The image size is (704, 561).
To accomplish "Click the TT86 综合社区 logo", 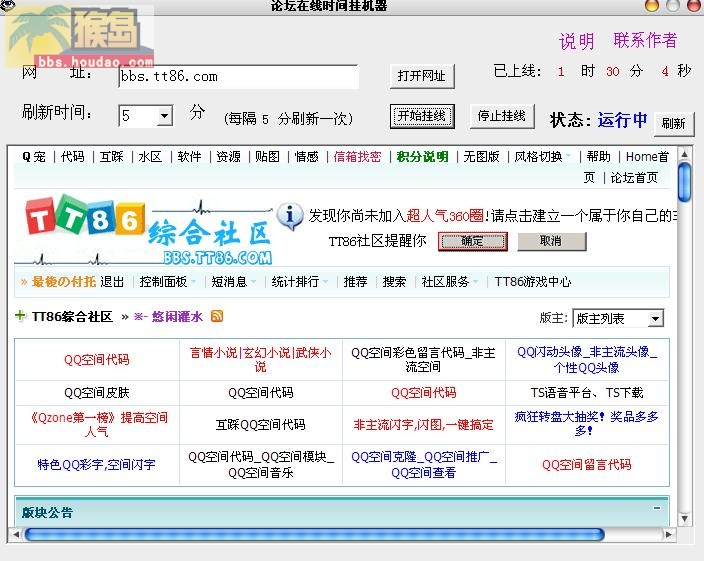I will pos(144,230).
